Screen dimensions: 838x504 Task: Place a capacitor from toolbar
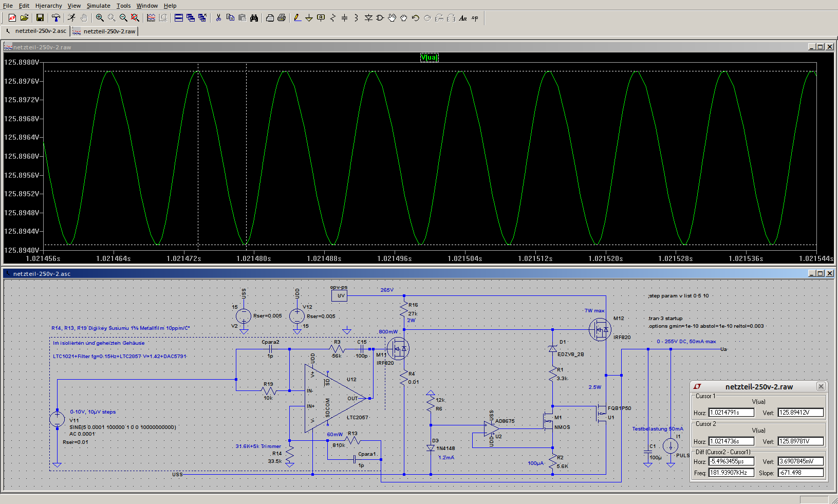click(x=345, y=18)
